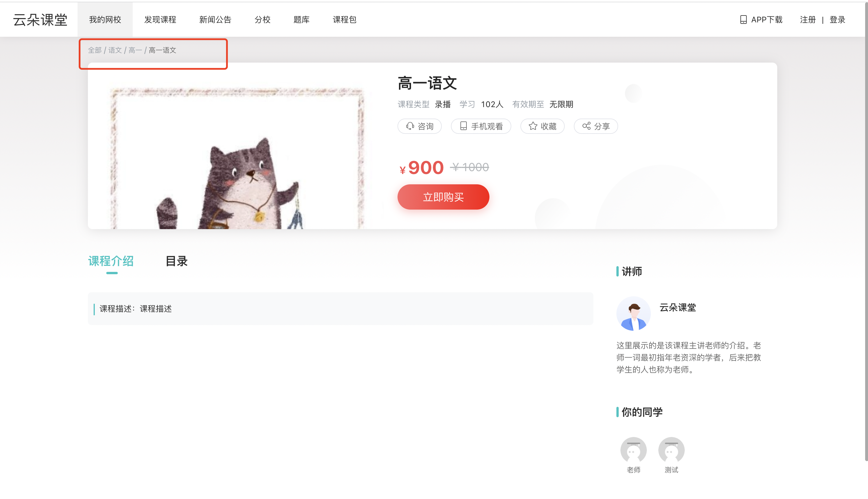Open the 课程包 menu item
Viewport: 868px width, 499px height.
coord(344,20)
